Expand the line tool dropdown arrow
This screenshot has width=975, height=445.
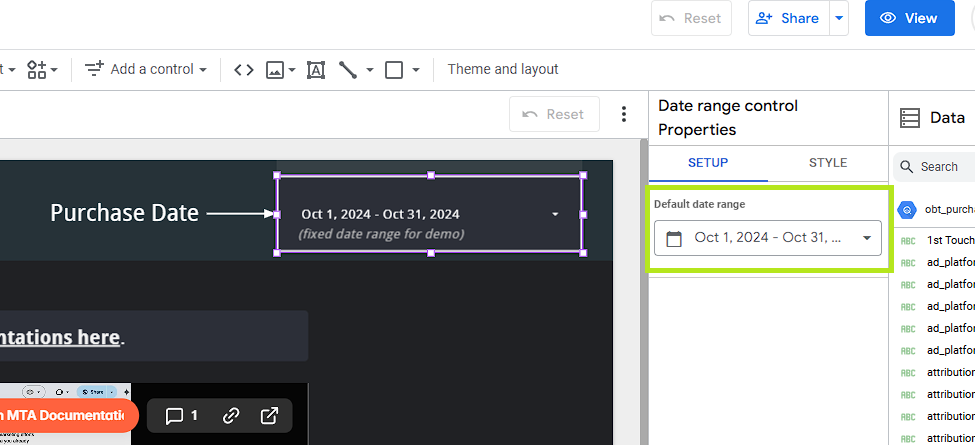pos(369,70)
